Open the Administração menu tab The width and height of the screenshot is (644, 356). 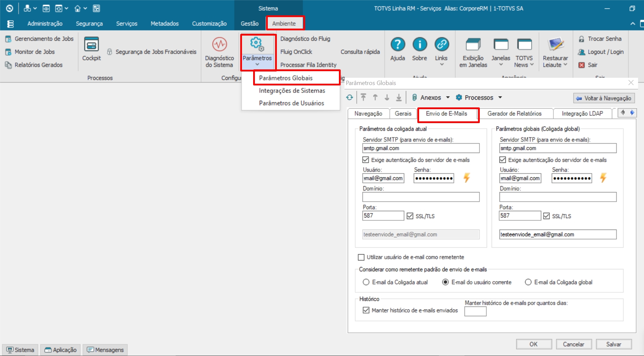tap(45, 23)
